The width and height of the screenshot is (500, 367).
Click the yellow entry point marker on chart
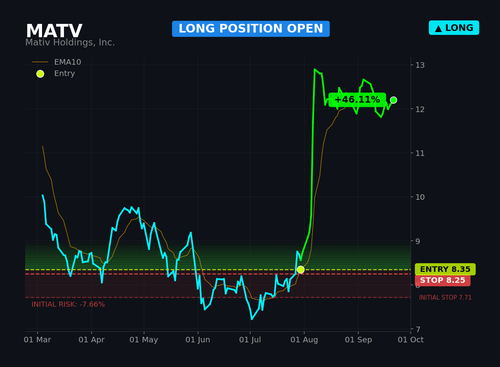pos(301,269)
